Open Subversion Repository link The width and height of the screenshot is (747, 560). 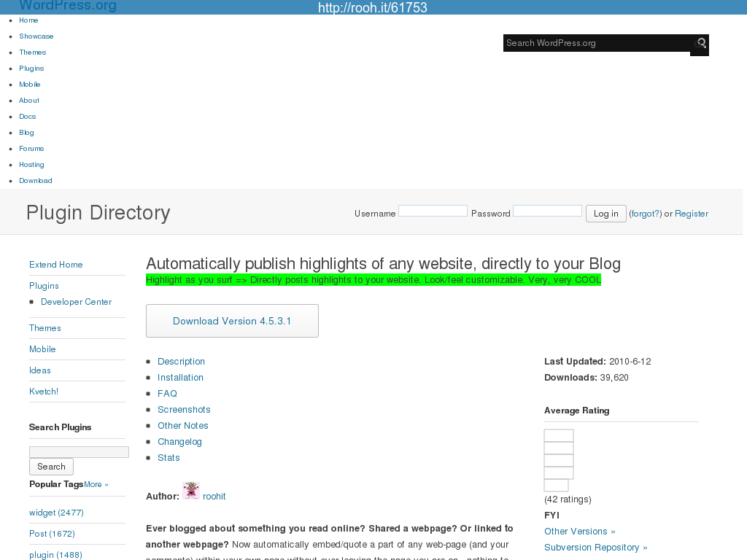coord(595,548)
